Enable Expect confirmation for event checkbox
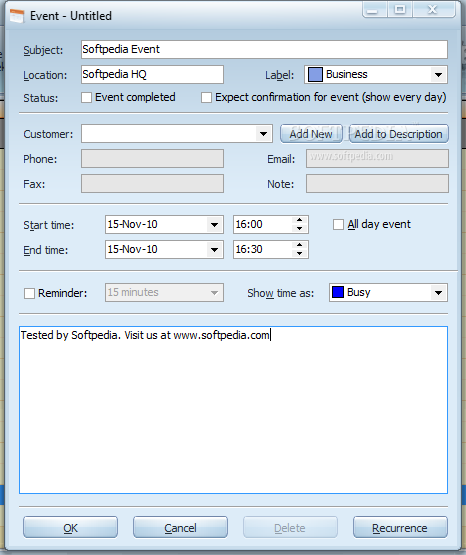 coord(206,97)
